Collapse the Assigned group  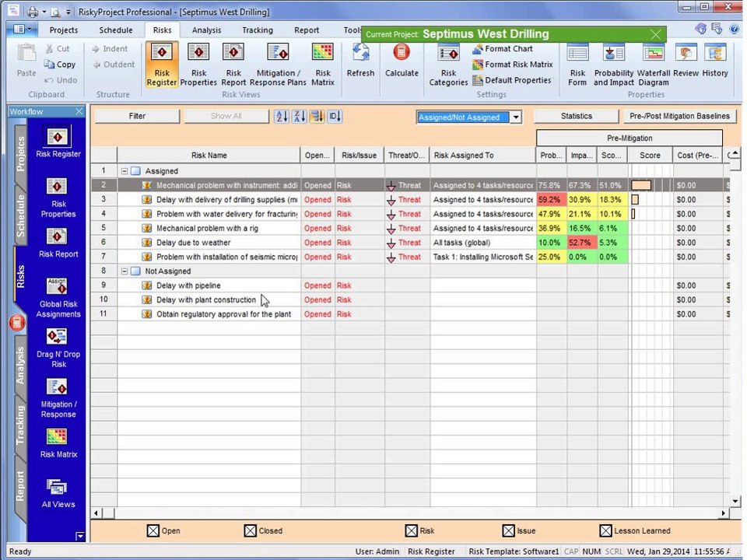coord(124,171)
